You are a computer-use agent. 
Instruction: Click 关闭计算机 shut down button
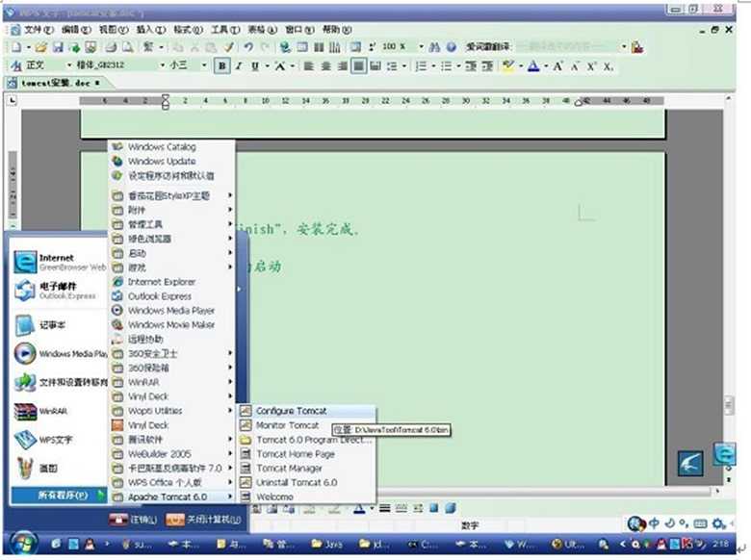[204, 520]
